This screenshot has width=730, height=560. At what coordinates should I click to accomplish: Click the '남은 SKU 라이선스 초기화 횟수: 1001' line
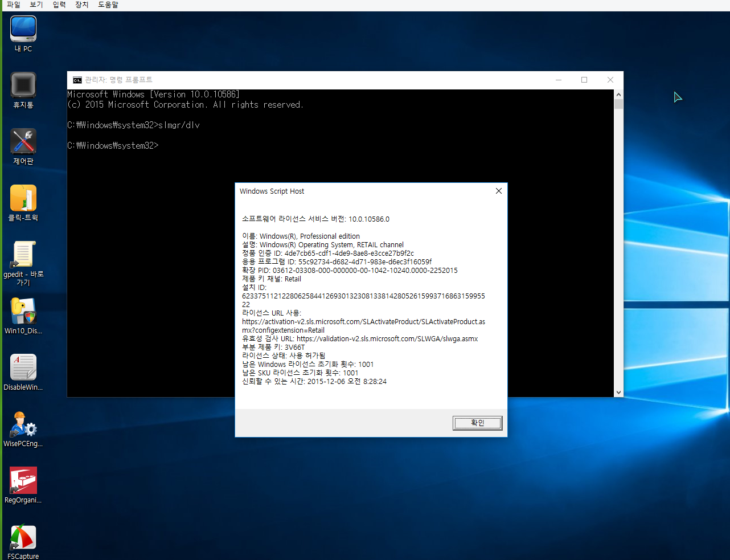[300, 373]
